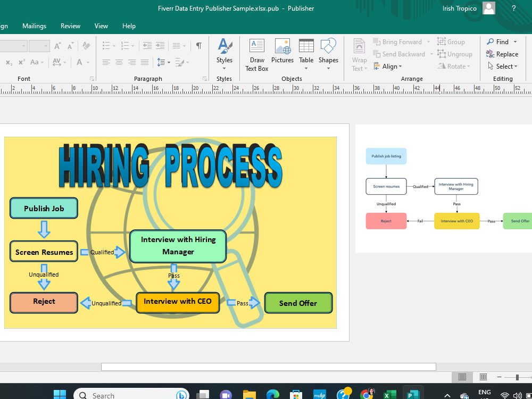
Task: Open Microsoft Store from the taskbar
Action: pos(296,395)
